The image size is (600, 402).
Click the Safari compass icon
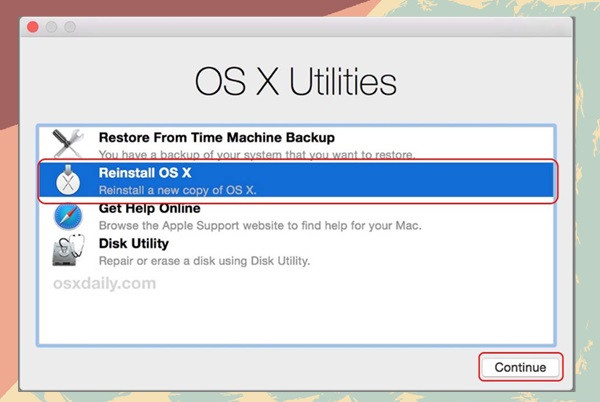click(x=68, y=216)
